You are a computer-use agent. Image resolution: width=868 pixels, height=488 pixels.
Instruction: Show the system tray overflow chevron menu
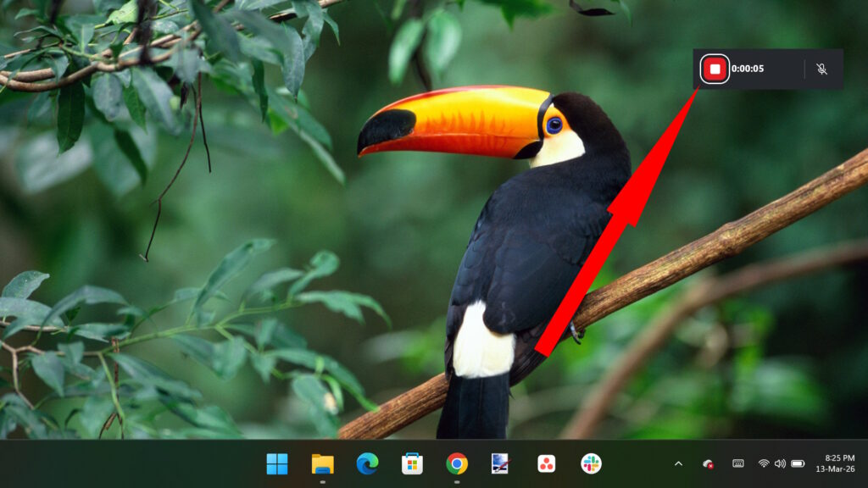tap(678, 464)
